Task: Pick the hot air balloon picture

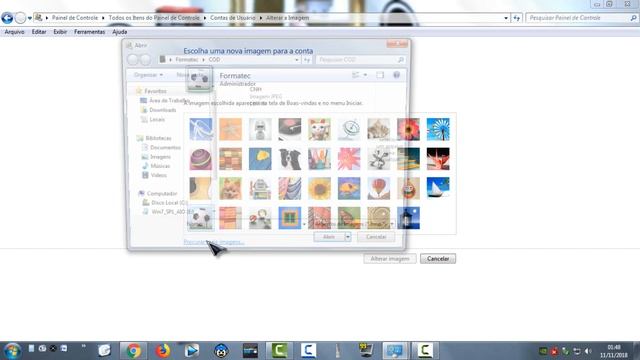Action: (379, 188)
